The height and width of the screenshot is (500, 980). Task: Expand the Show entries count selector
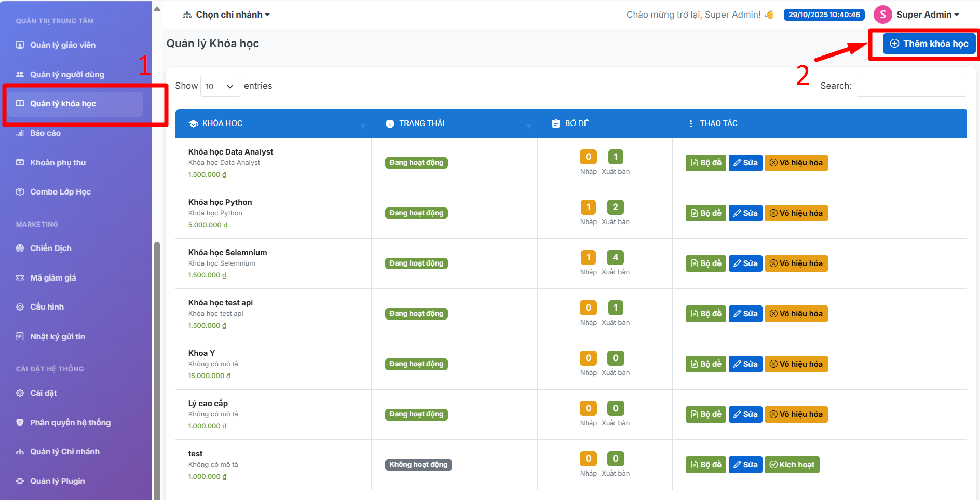pyautogui.click(x=220, y=86)
